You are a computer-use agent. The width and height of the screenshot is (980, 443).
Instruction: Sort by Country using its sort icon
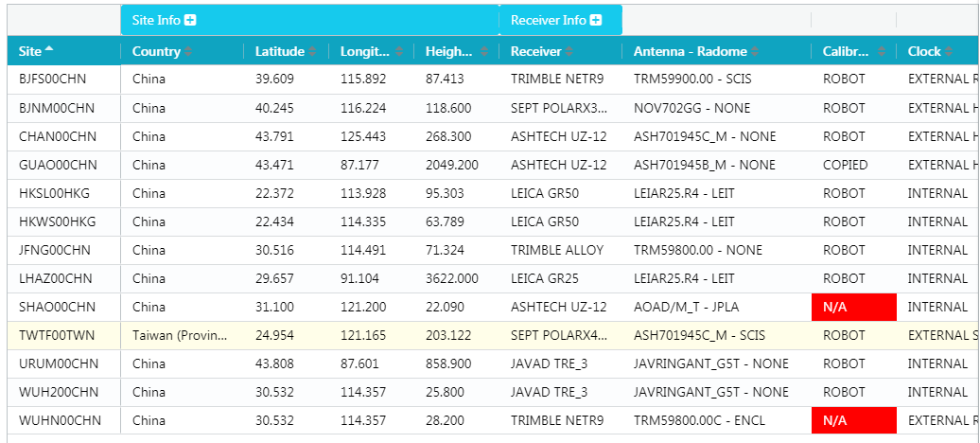tap(188, 51)
